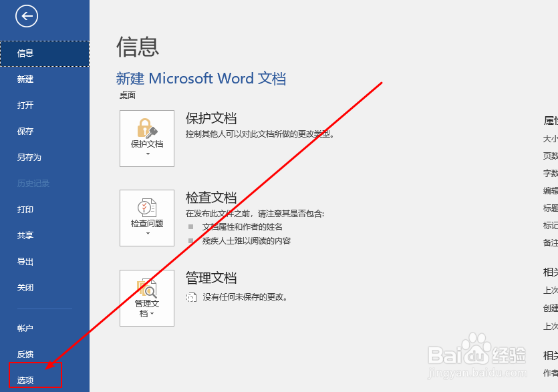Click the 信息 page title

point(138,47)
